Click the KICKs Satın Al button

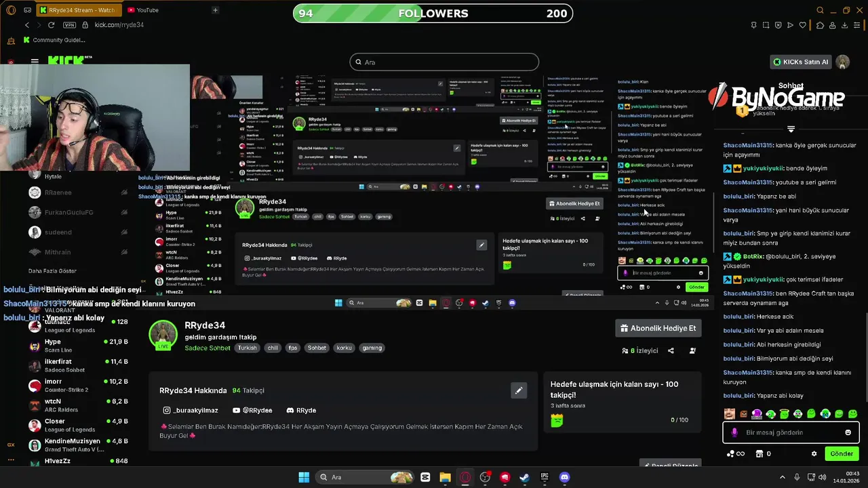coord(801,62)
